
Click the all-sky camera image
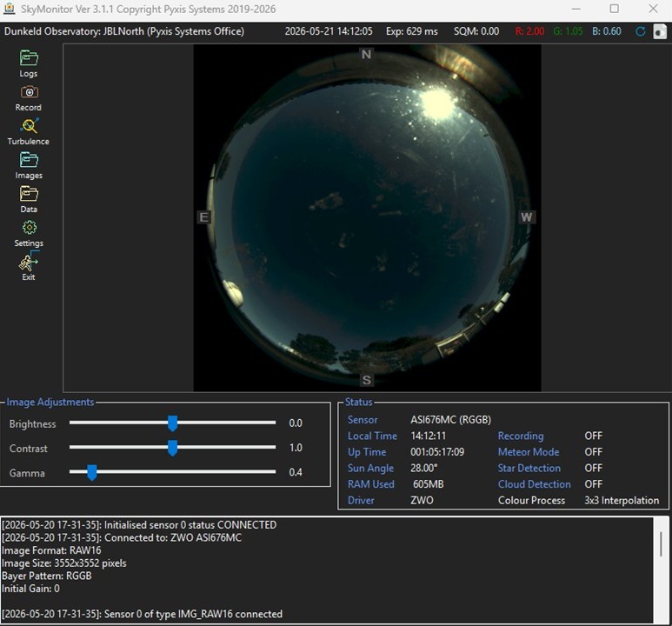[x=367, y=218]
